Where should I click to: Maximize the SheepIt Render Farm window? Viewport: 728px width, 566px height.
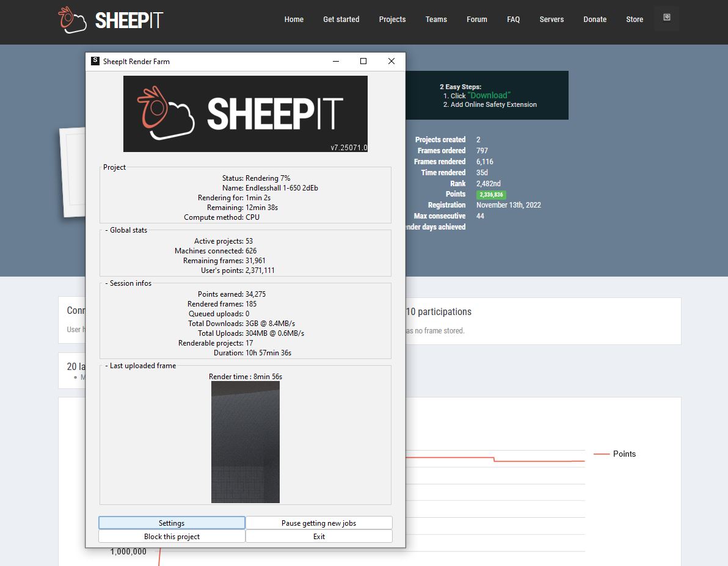363,61
